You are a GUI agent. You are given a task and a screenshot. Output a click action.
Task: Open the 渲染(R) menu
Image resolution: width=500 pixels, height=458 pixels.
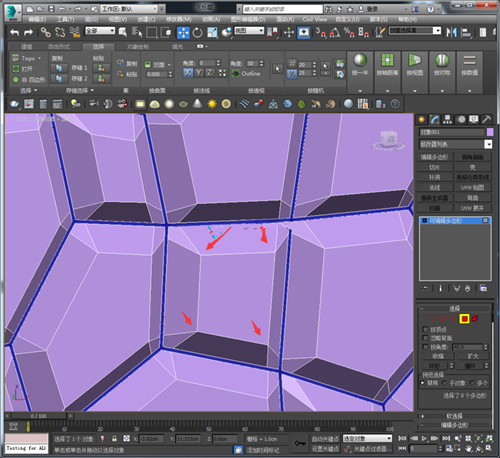click(285, 19)
